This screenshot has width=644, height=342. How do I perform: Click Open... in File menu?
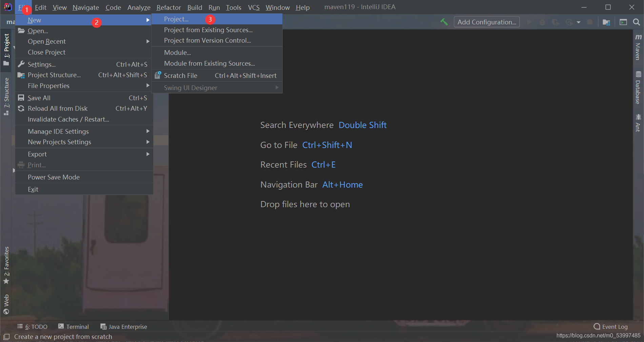click(x=84, y=31)
